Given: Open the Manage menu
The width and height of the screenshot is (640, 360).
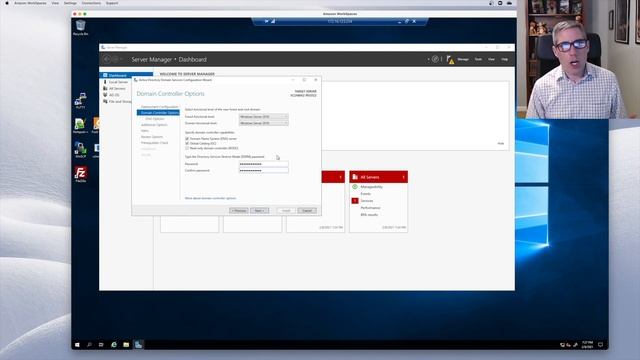Looking at the screenshot, I should coord(463,60).
